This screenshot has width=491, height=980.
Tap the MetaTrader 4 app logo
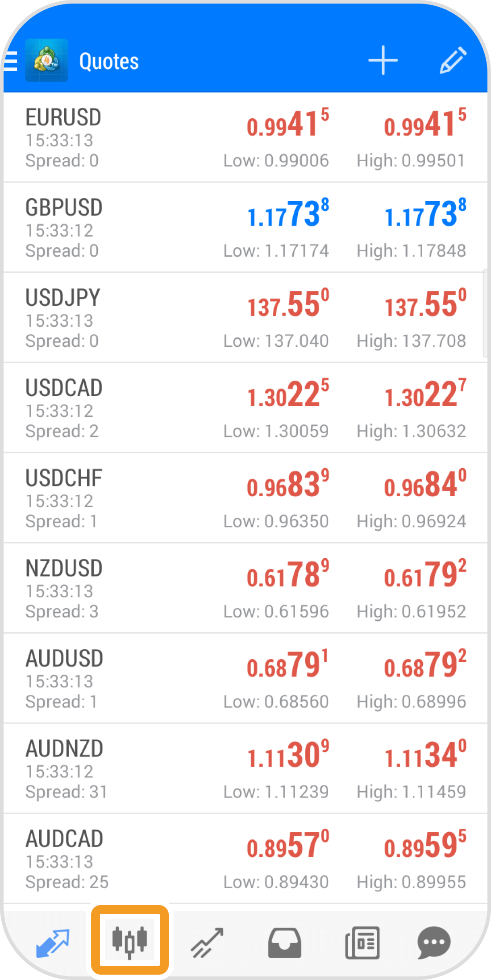(x=47, y=60)
